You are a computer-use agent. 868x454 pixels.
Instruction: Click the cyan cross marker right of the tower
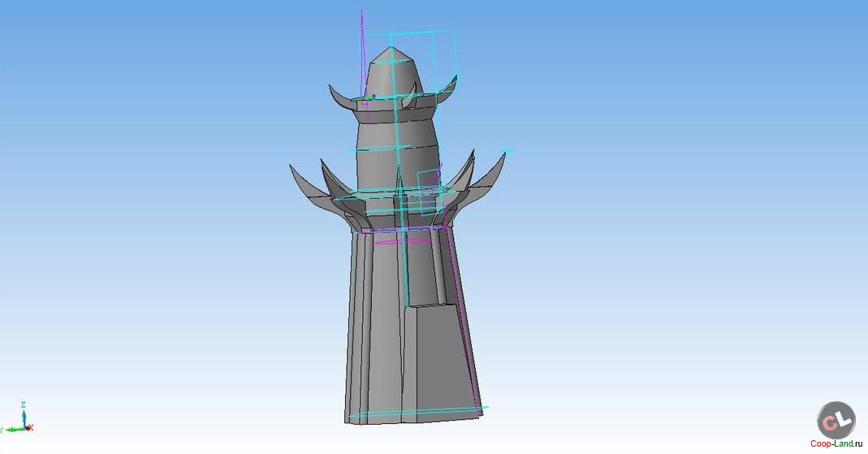pos(505,151)
